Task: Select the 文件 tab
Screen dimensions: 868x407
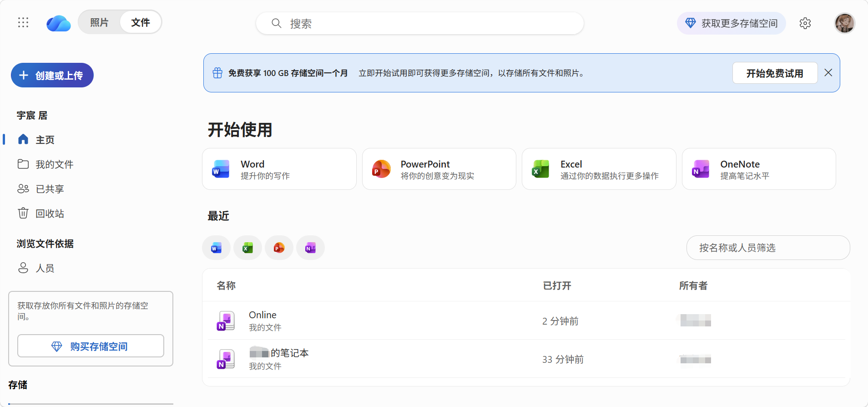Action: click(x=141, y=22)
